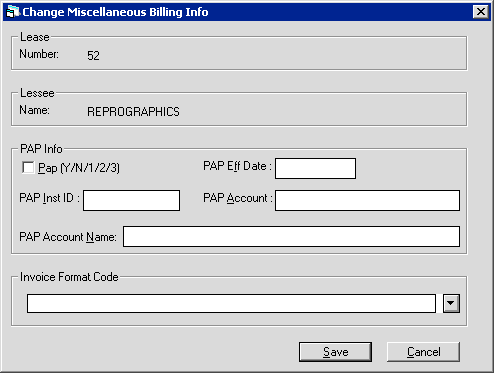Click the PAP Account Name field
Screen dimensions: 494x373
coord(291,236)
